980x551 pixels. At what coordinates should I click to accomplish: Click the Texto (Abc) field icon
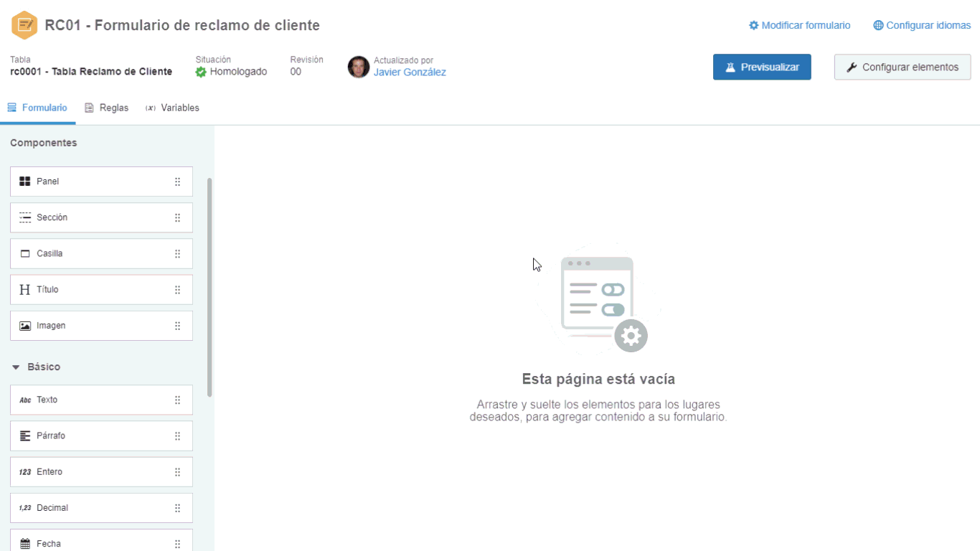26,400
